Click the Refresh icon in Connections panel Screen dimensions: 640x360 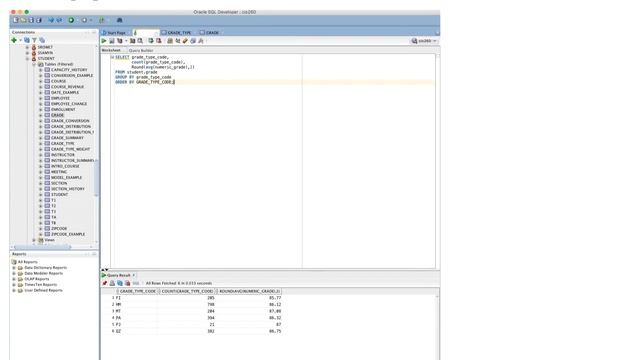[27, 40]
